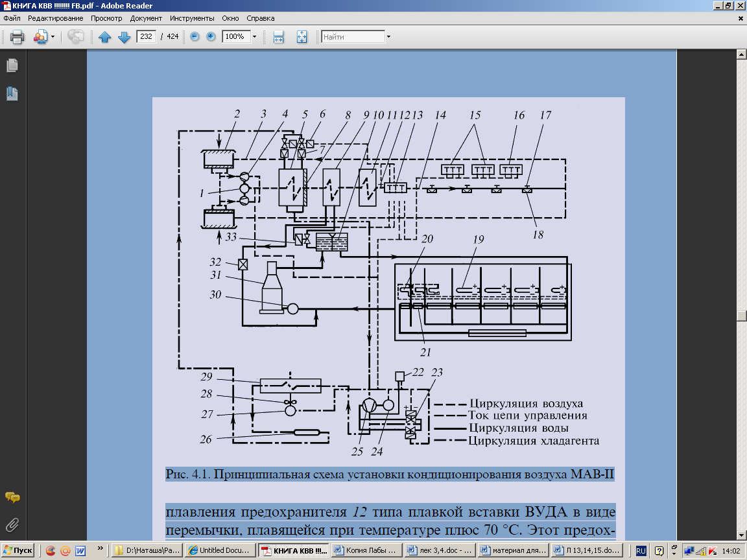The image size is (747, 560).
Task: Open the Pages panel in sidebar
Action: (12, 65)
